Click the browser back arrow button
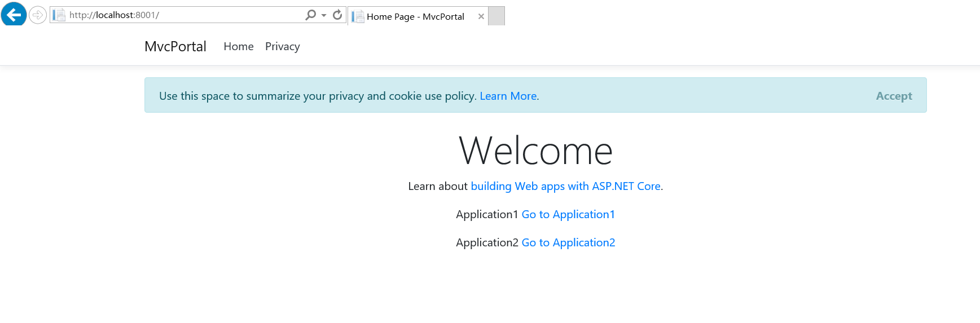 point(14,14)
